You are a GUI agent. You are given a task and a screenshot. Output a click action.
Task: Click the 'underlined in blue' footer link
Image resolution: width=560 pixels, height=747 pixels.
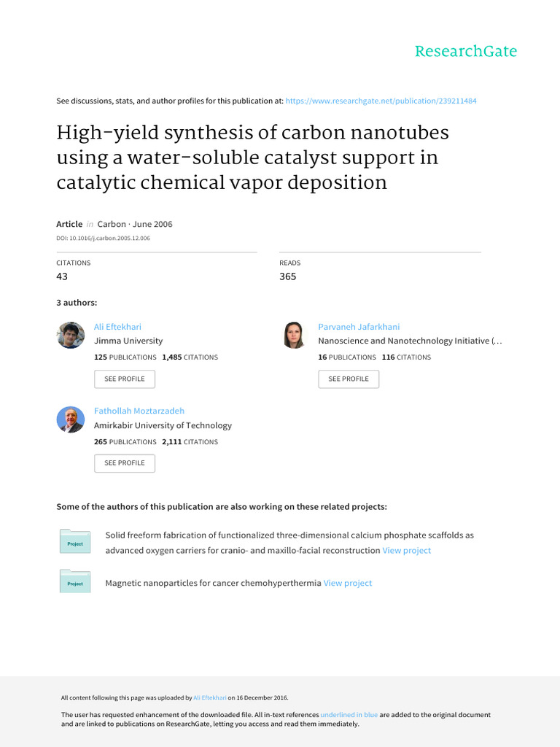click(349, 715)
